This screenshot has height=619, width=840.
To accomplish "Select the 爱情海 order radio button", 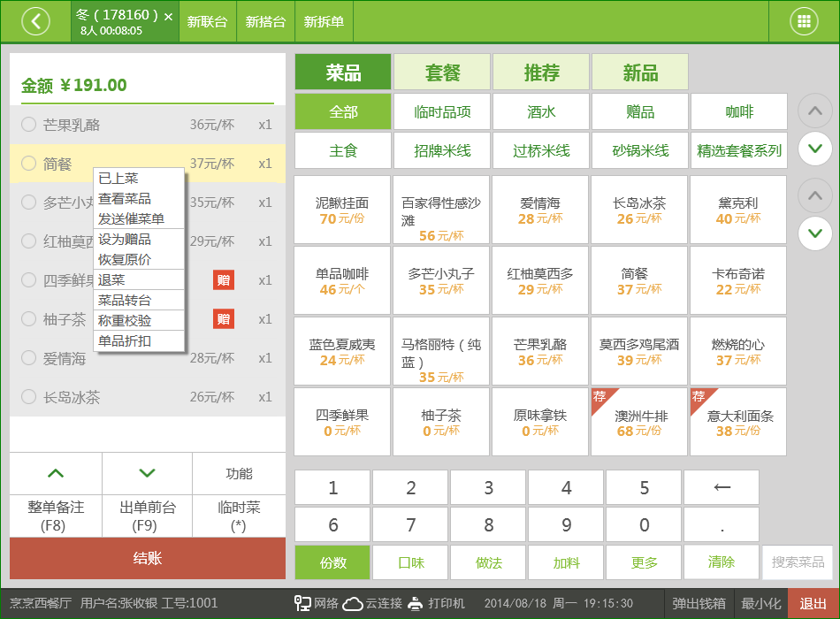I will point(28,357).
